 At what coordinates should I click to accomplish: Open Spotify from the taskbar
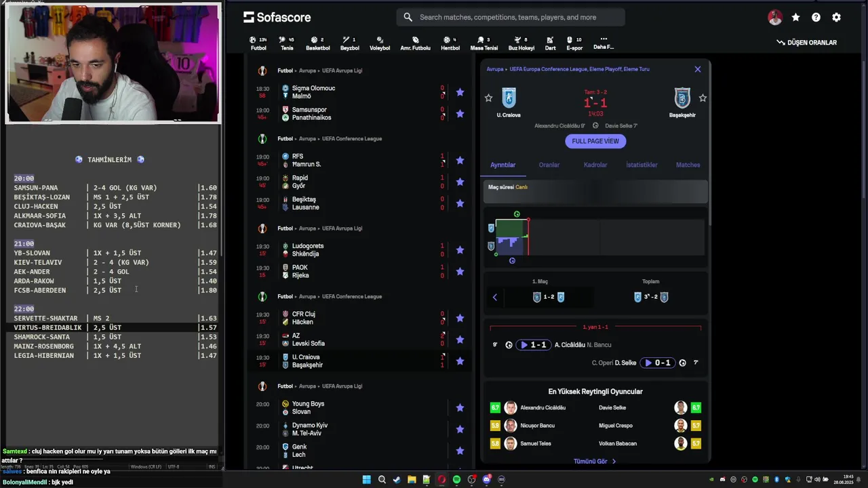coord(456,480)
